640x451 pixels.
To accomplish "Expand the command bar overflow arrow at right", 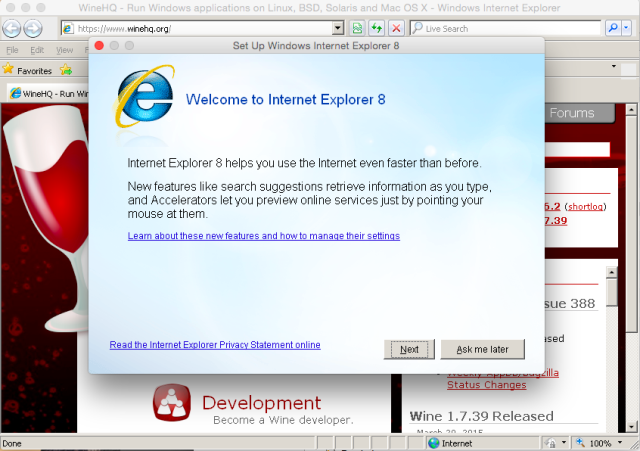I will [613, 66].
